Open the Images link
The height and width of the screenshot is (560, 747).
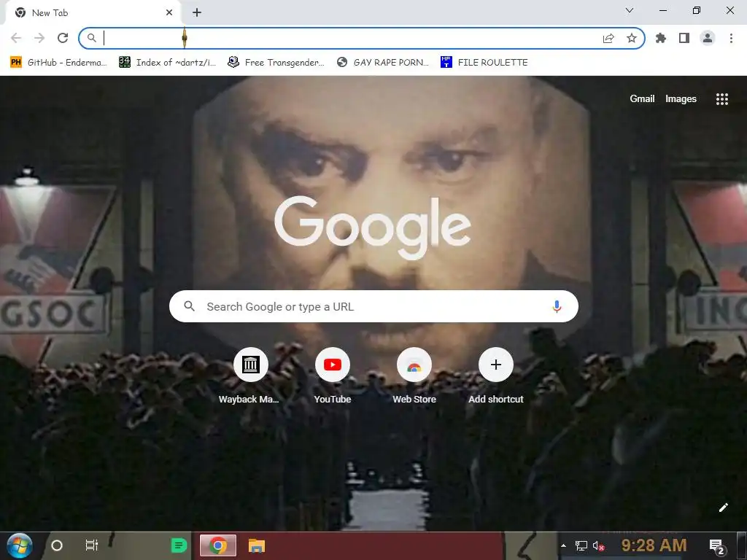pos(681,98)
